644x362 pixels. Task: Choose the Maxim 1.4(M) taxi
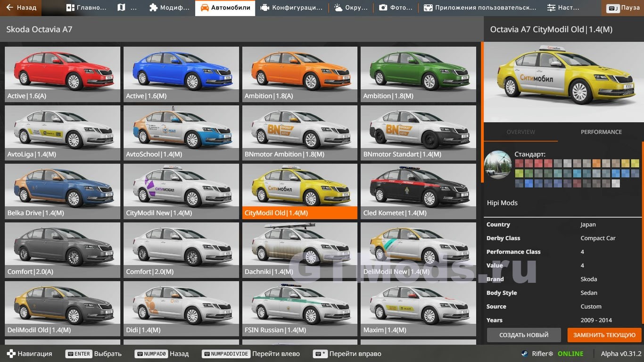(x=418, y=308)
